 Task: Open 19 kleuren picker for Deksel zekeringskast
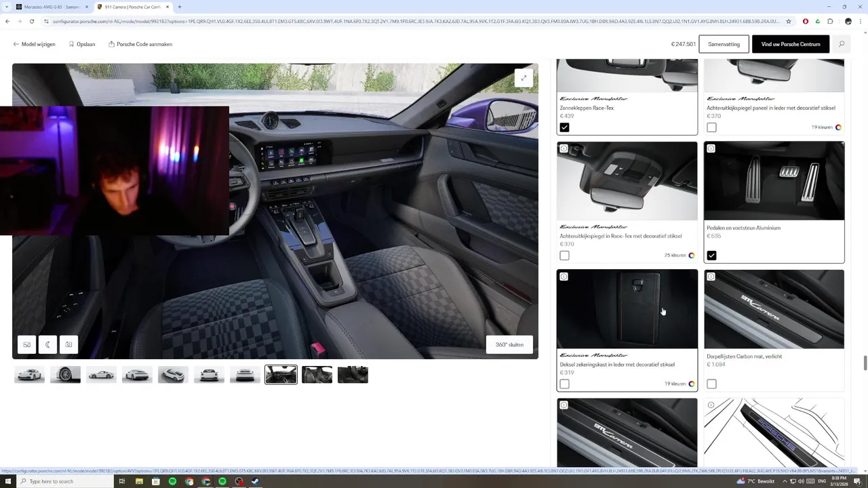pyautogui.click(x=680, y=384)
